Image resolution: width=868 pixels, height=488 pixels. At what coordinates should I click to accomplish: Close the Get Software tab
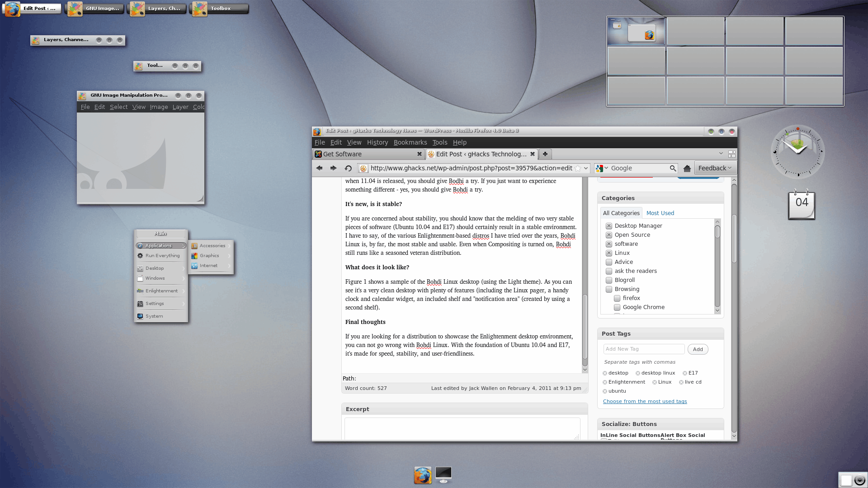pyautogui.click(x=419, y=154)
